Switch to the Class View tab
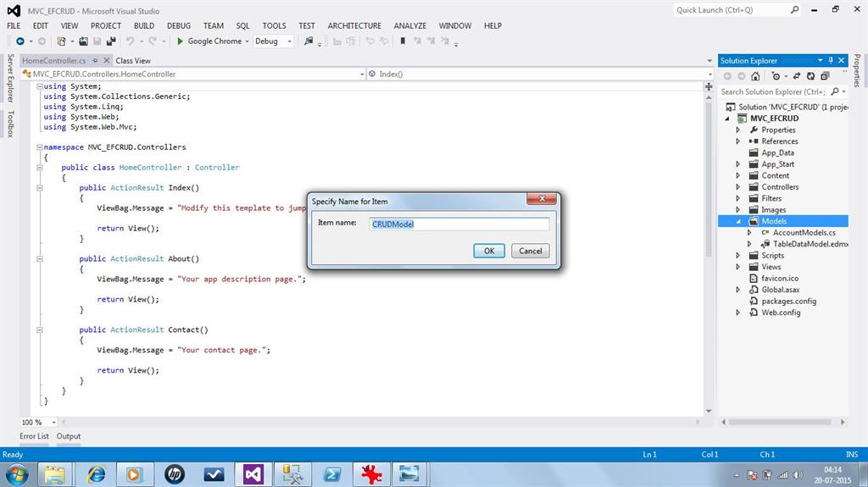 coord(133,60)
